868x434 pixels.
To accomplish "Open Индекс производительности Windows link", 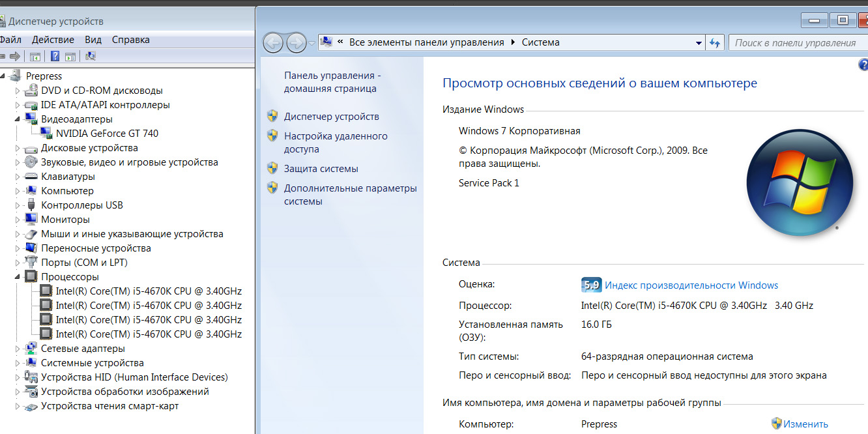I will 691,285.
